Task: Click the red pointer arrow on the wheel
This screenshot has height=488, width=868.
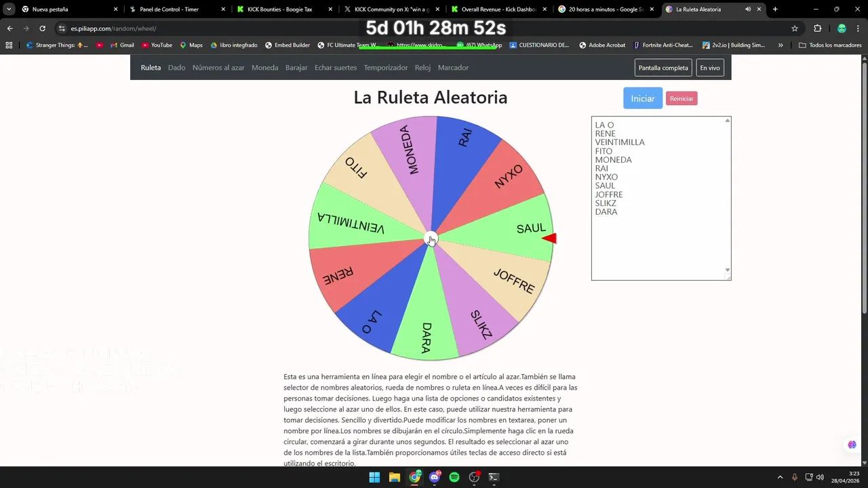Action: [x=549, y=238]
